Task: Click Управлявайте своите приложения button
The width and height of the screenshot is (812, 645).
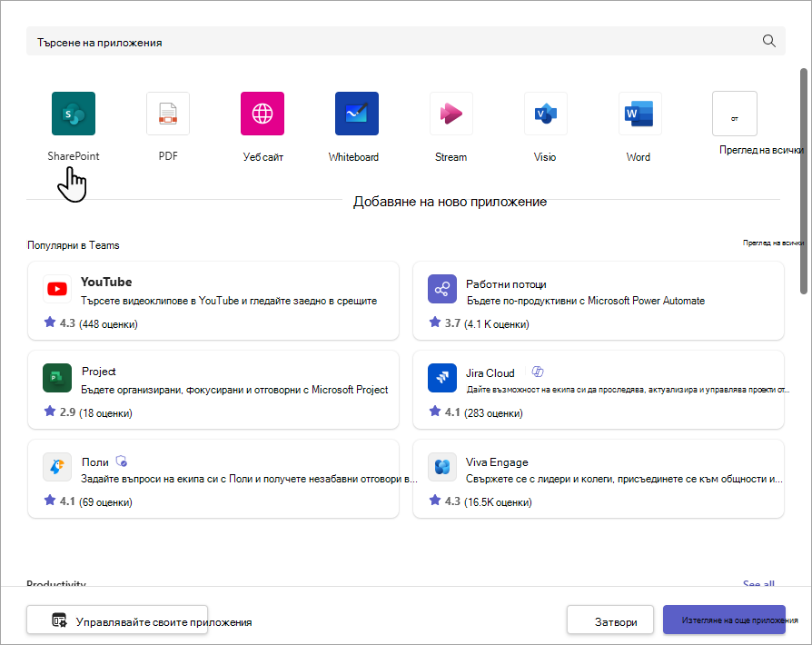Action: pos(117,620)
